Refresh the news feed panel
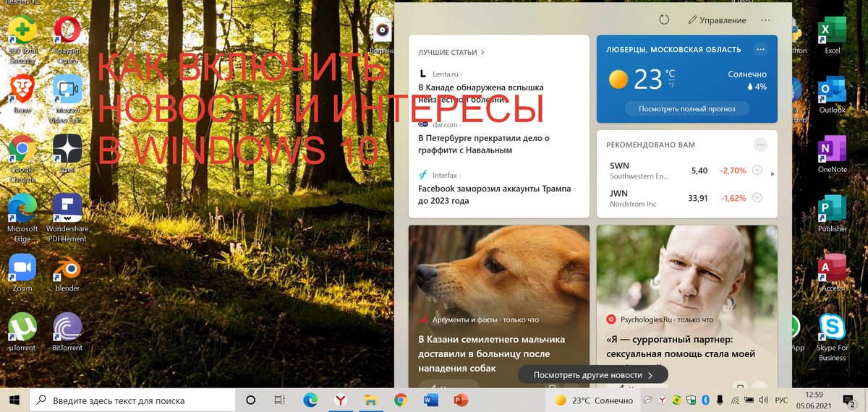The width and height of the screenshot is (868, 412). [664, 20]
